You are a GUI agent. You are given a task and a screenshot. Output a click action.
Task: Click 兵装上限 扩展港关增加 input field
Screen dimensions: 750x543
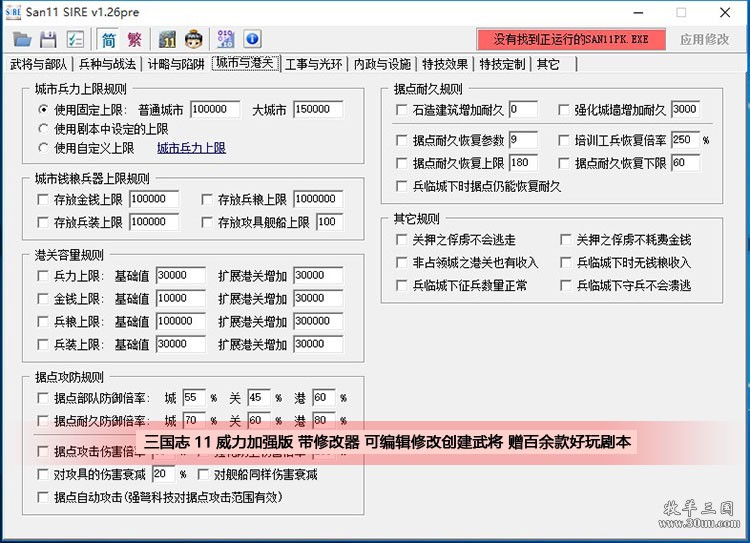pos(318,344)
